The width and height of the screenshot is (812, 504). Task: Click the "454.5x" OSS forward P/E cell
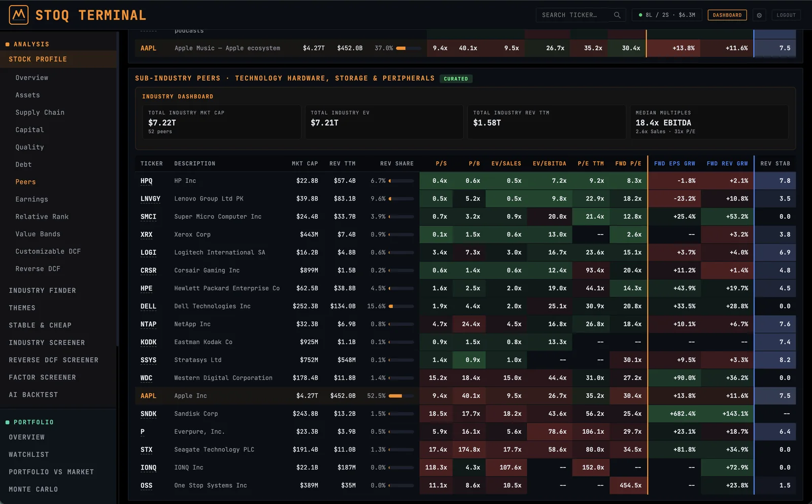[628, 486]
